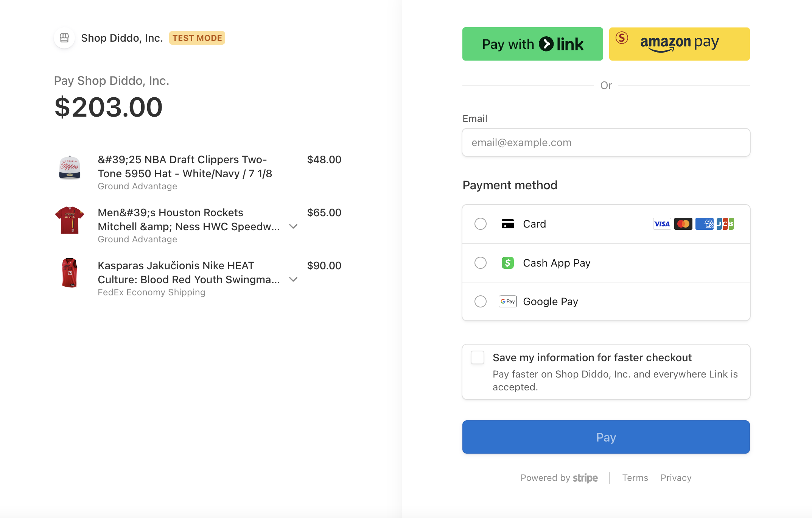Click the Mastercard logo icon

coord(683,224)
